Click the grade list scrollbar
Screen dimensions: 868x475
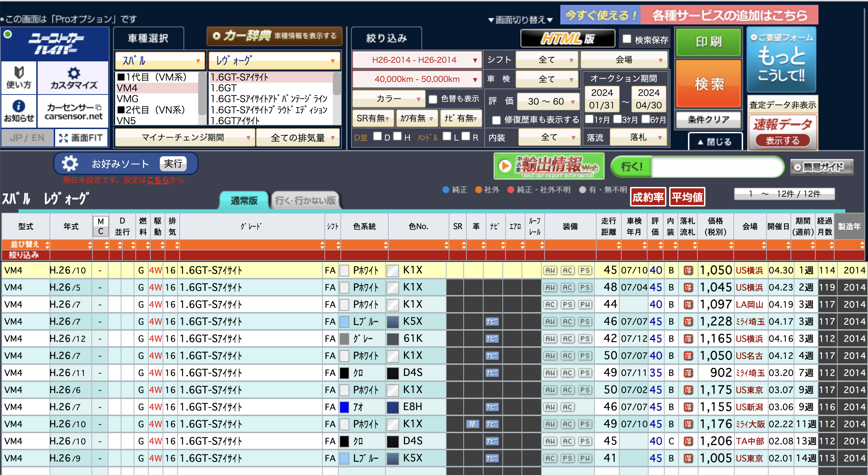click(337, 84)
